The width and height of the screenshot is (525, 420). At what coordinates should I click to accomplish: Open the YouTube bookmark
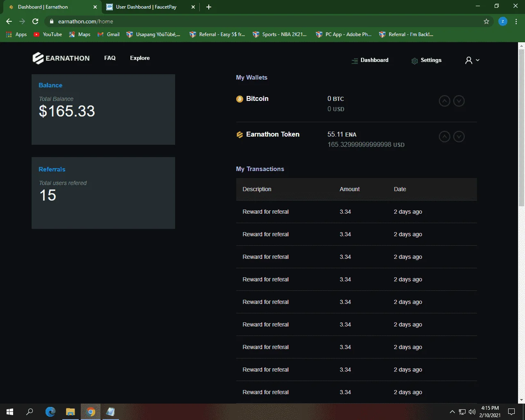tap(48, 34)
